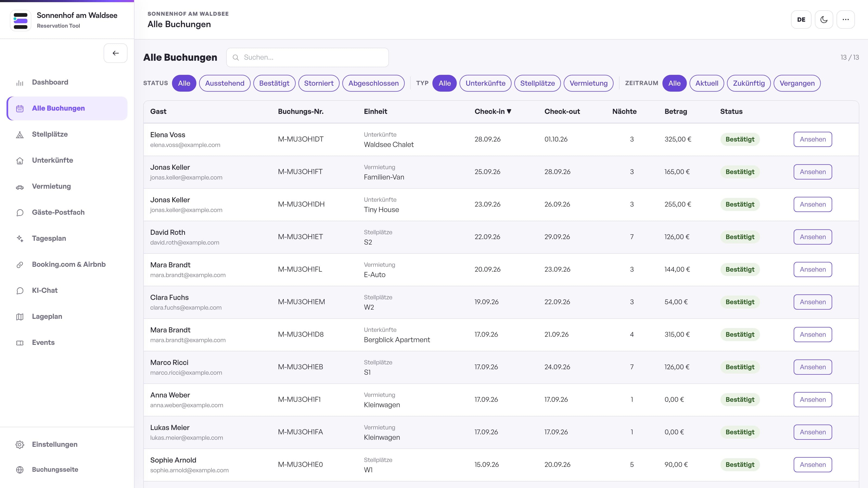Select the Zukünftig time period filter
This screenshot has height=488, width=868.
[x=749, y=83]
